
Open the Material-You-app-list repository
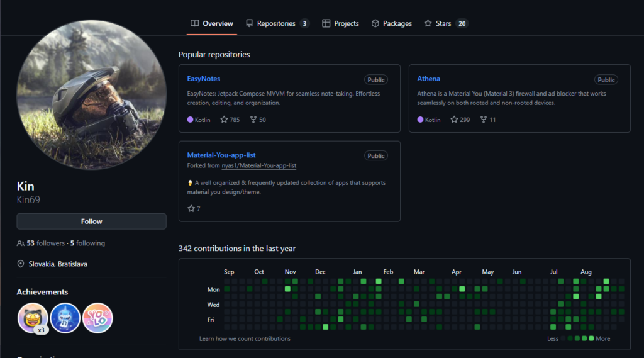(221, 155)
